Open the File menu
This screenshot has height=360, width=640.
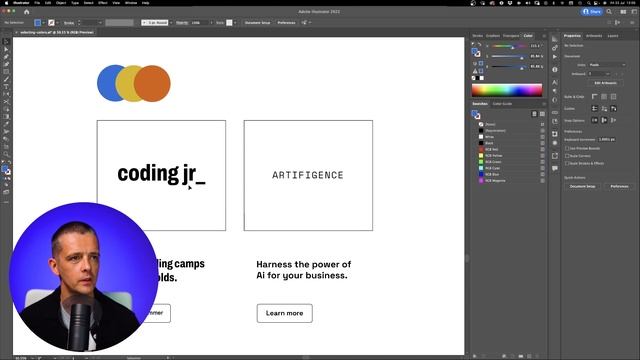tap(37, 3)
